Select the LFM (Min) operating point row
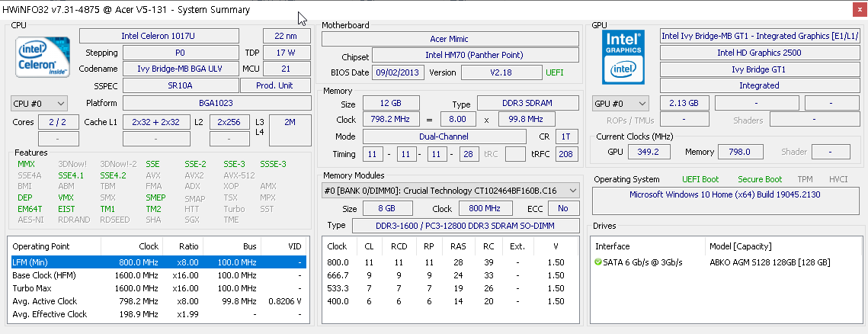The width and height of the screenshot is (868, 334). 159,262
